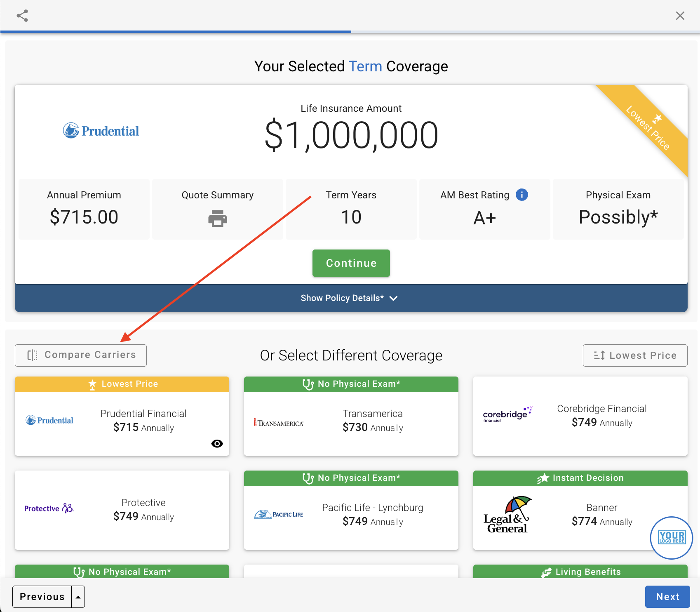Click the Living Benefits banner
Image resolution: width=700 pixels, height=612 pixels.
580,572
